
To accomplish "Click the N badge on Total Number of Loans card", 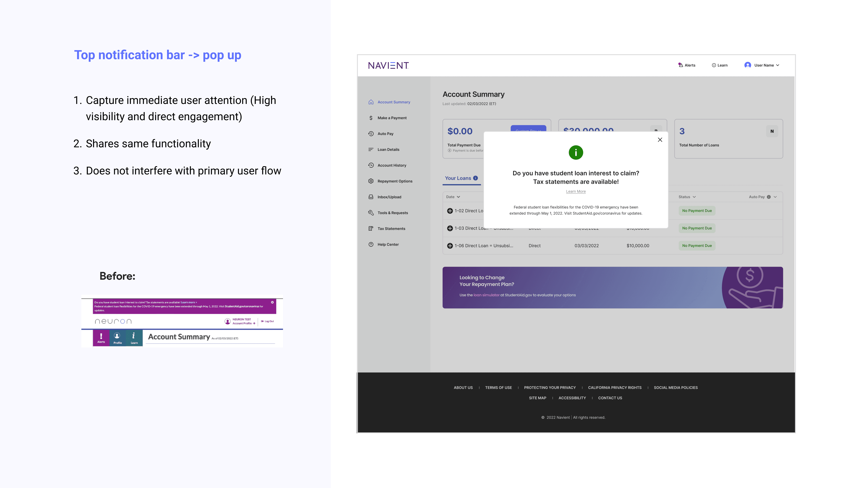I will (x=772, y=131).
